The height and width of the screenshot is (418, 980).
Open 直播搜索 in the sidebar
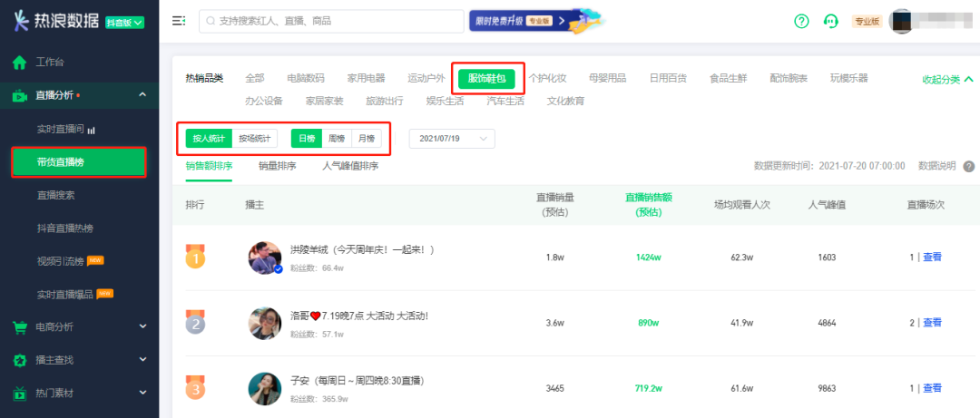[56, 196]
